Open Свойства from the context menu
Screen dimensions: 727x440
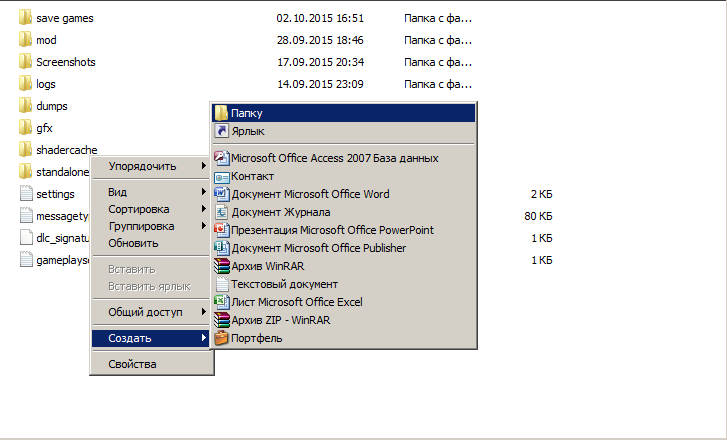(x=151, y=364)
